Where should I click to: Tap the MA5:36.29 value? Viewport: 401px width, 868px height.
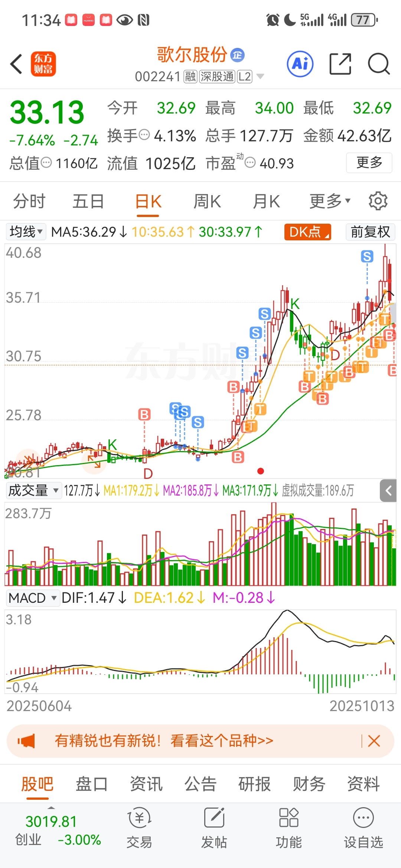click(89, 232)
